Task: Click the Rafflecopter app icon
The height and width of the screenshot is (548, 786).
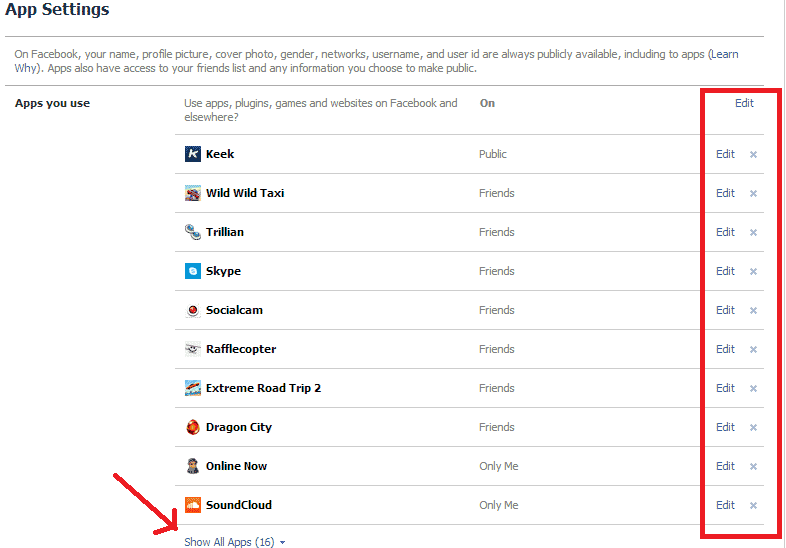Action: point(193,349)
